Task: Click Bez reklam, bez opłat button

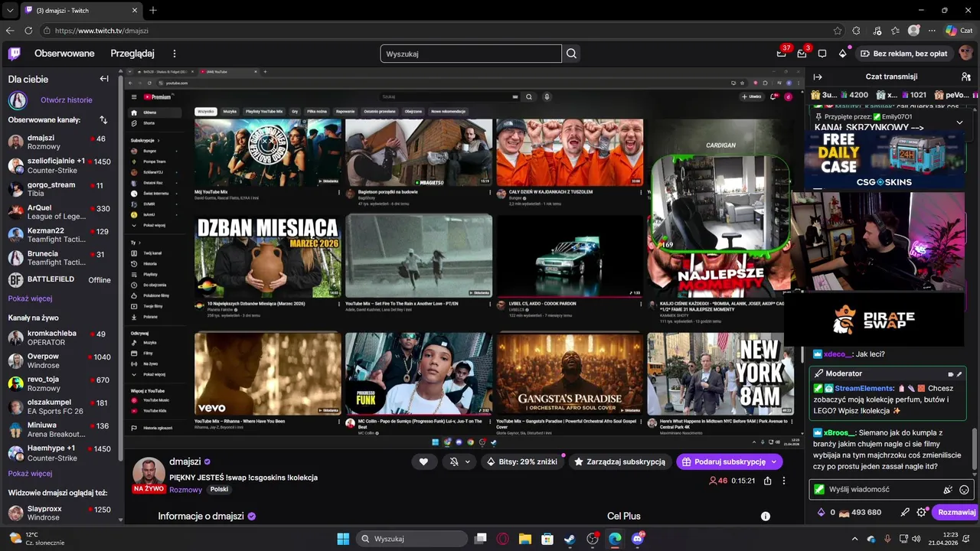Action: [904, 54]
